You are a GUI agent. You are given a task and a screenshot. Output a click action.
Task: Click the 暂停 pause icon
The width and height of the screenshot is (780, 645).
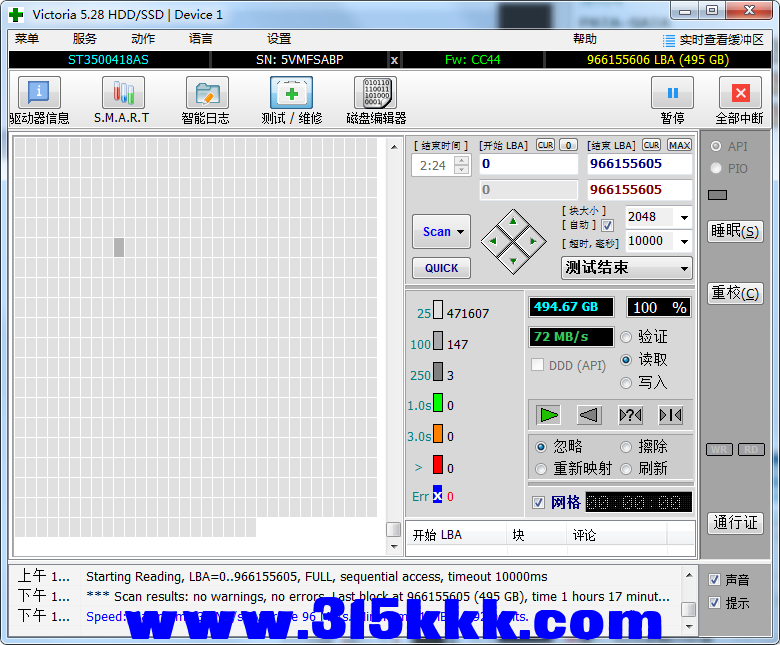click(672, 94)
